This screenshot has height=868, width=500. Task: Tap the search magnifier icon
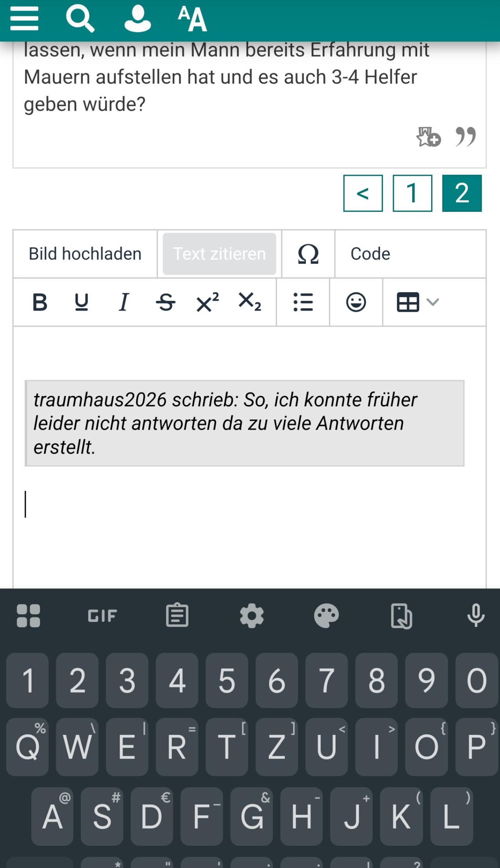click(80, 19)
